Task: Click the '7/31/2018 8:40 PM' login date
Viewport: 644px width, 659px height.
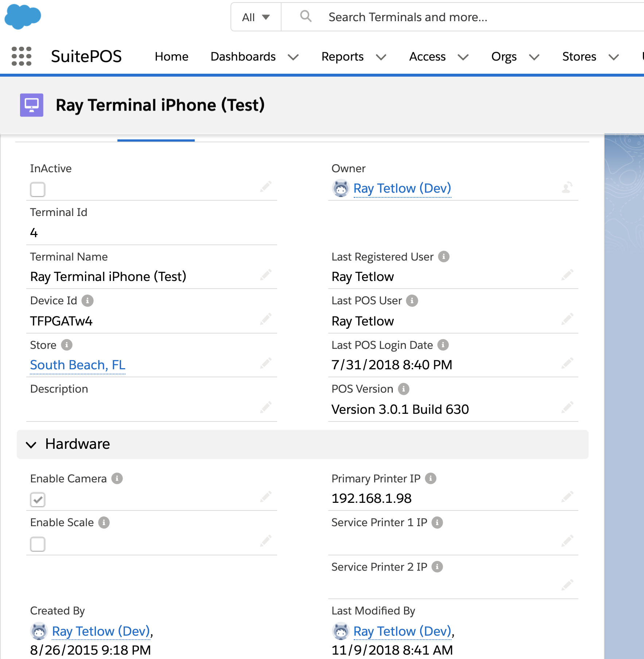Action: pos(392,365)
